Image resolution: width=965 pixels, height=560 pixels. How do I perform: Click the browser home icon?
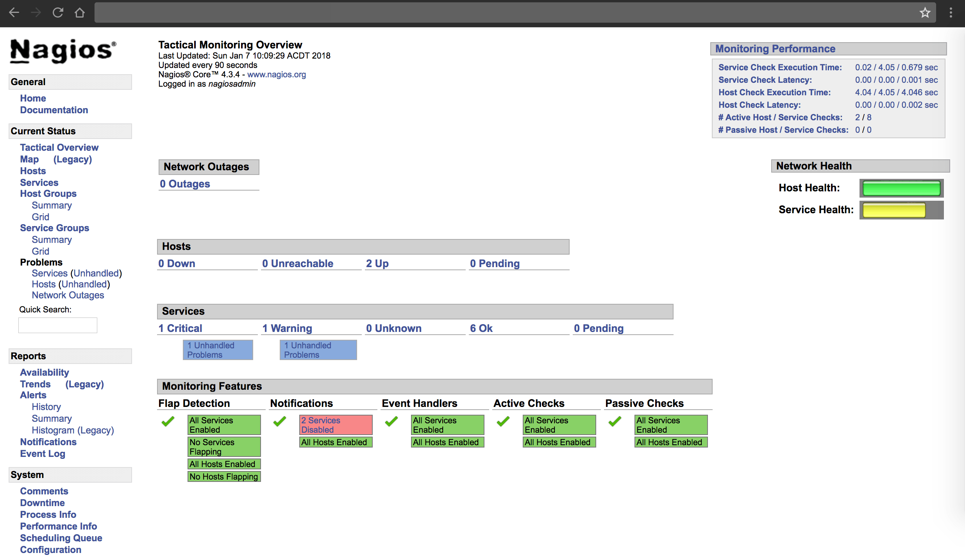[80, 13]
